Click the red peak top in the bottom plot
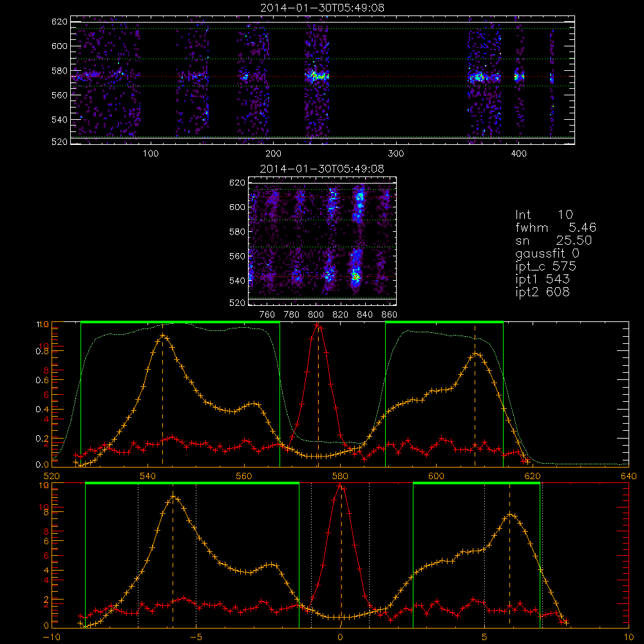The height and width of the screenshot is (644, 644). point(339,486)
